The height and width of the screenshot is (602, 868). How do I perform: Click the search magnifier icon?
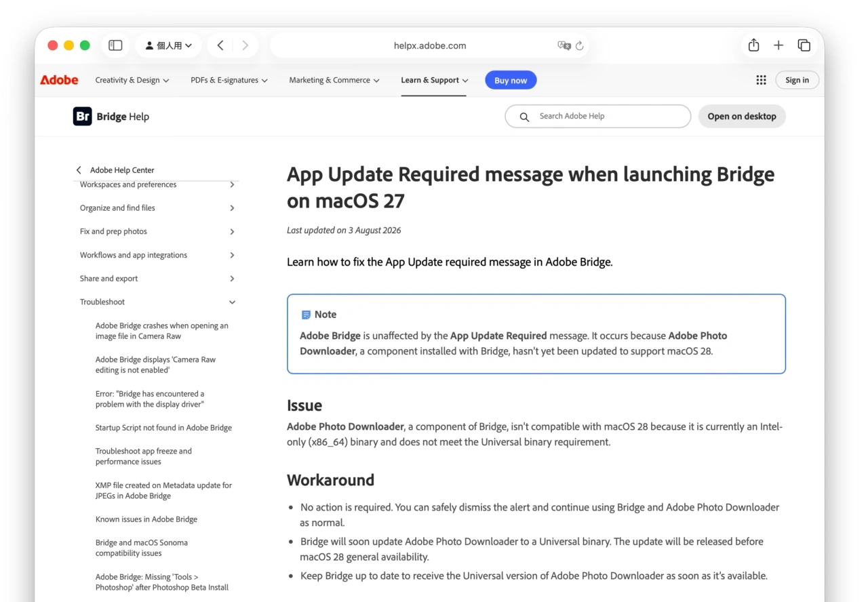[x=524, y=117]
